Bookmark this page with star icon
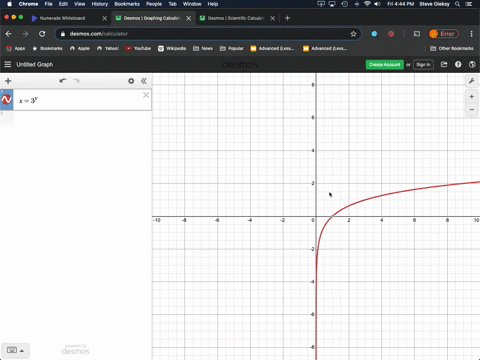Viewport: 480px width, 360px height. [x=353, y=34]
